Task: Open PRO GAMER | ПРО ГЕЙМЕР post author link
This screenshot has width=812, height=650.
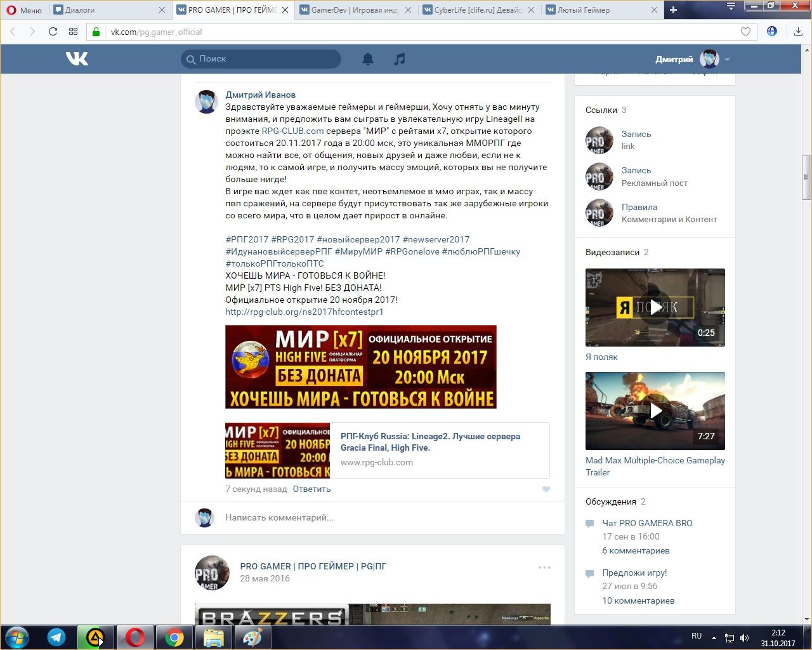Action: (313, 566)
